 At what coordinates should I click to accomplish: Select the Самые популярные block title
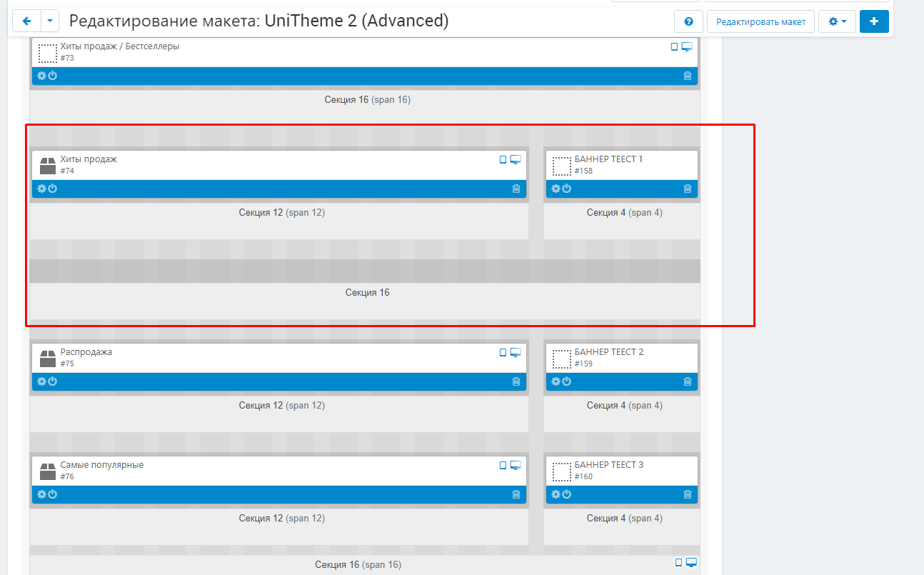coord(102,465)
